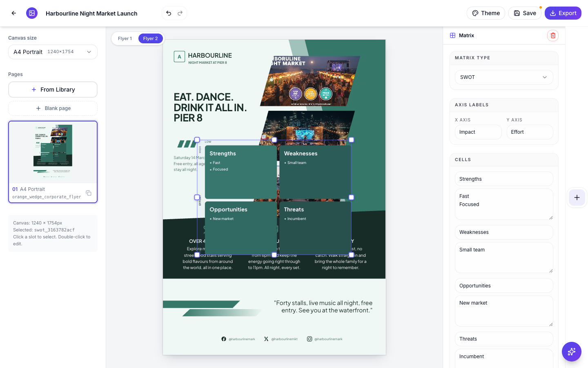The height and width of the screenshot is (368, 588).
Task: Select the Strengths quadrant on the canvas
Action: [x=241, y=172]
